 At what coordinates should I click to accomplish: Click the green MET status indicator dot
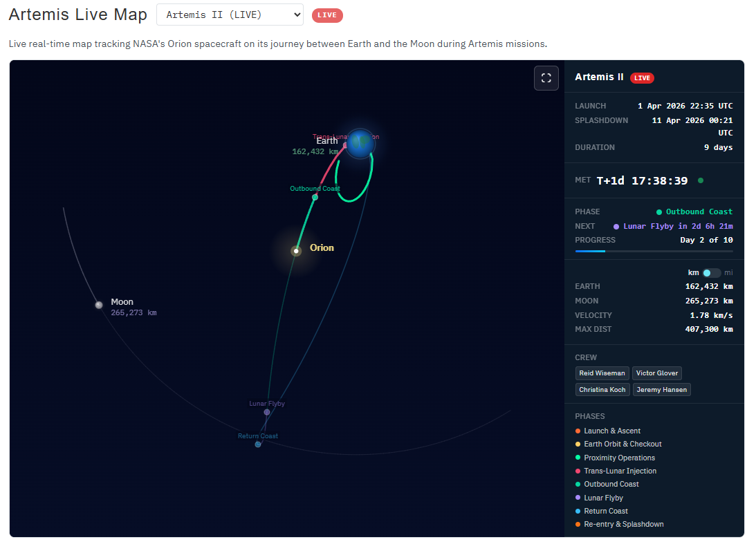click(x=701, y=180)
